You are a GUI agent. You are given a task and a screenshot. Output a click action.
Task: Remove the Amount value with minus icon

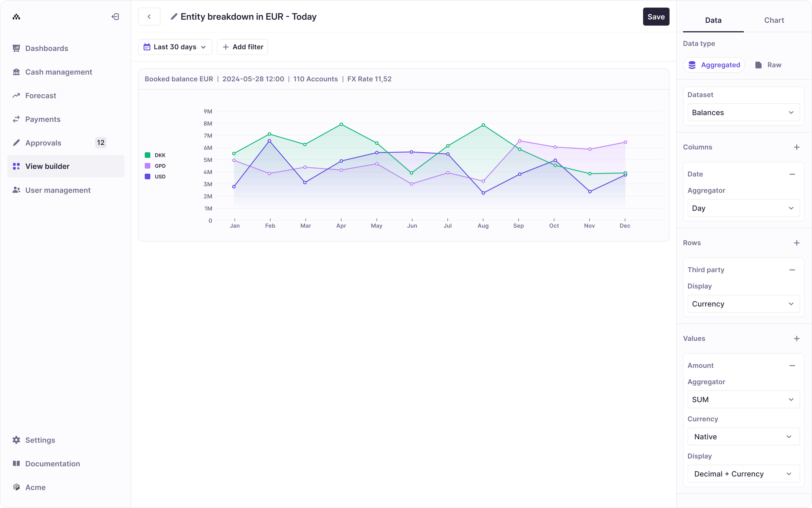click(792, 366)
